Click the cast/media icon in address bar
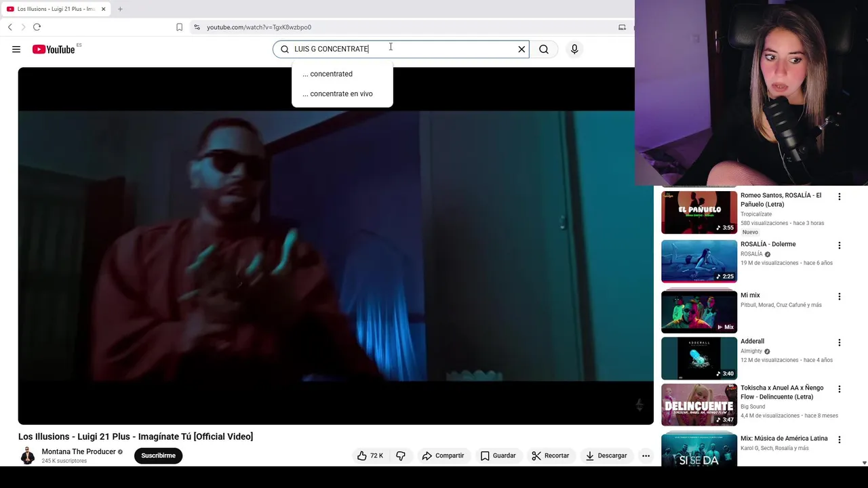The height and width of the screenshot is (488, 868). [622, 27]
